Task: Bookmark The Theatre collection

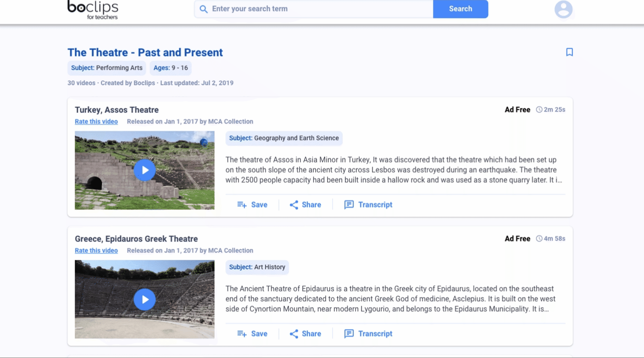Action: coord(569,52)
